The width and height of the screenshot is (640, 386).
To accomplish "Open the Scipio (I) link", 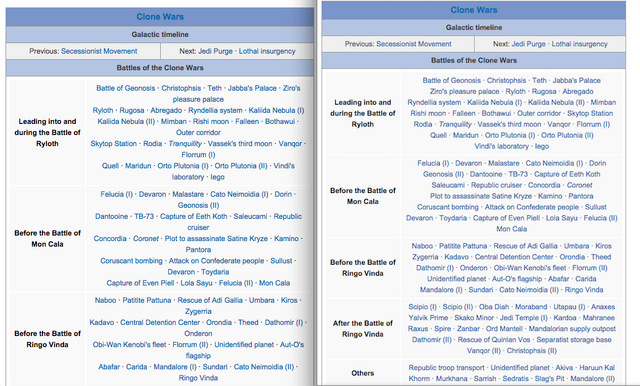I will click(422, 307).
